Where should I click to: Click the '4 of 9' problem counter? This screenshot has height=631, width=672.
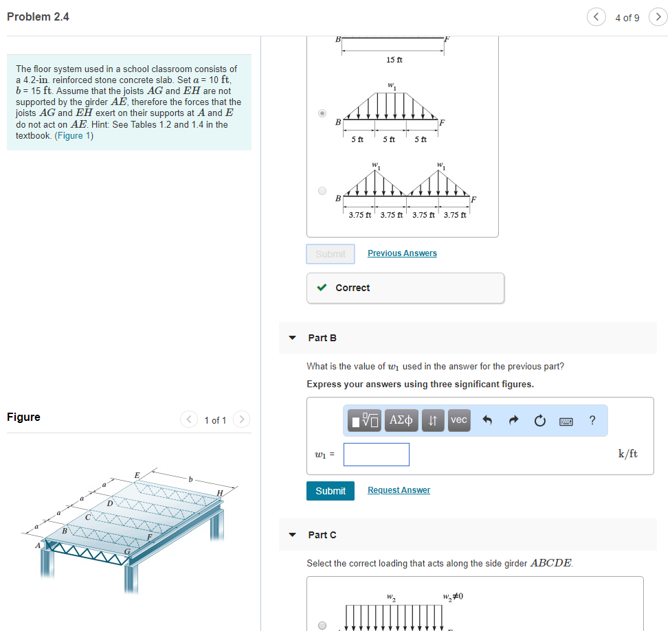(627, 18)
